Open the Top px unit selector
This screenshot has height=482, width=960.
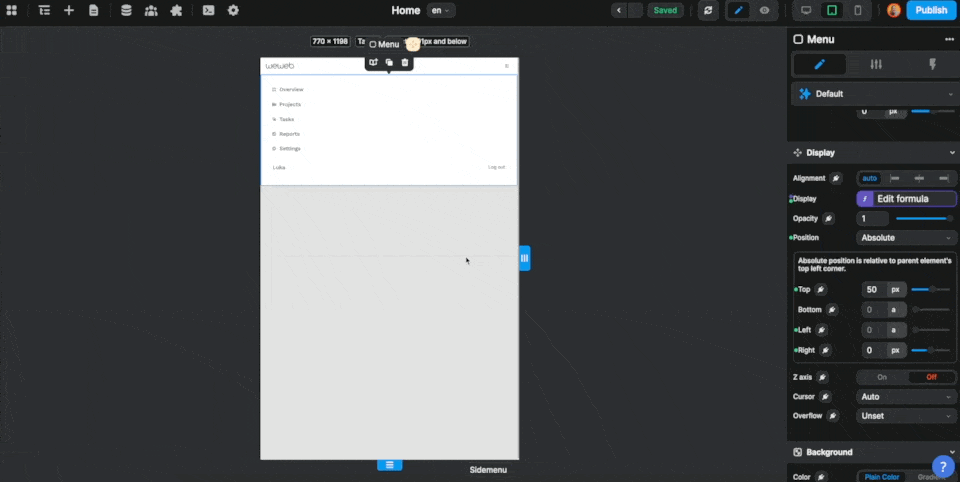pyautogui.click(x=896, y=290)
